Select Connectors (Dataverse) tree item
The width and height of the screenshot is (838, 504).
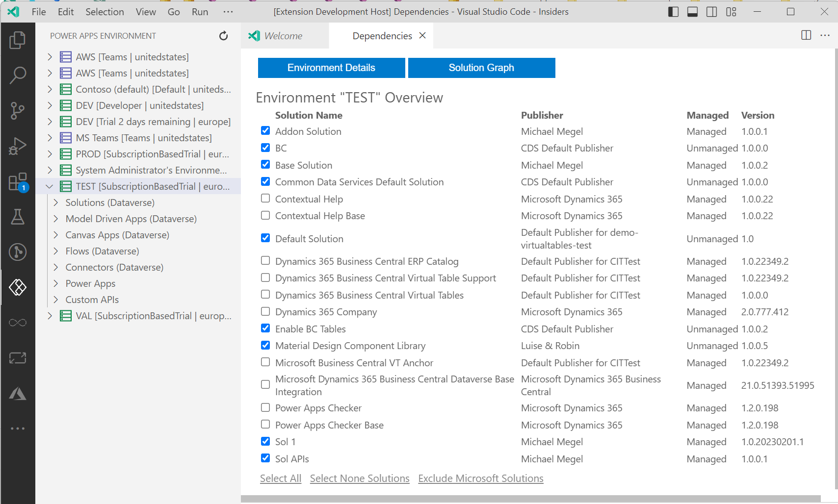138,267
